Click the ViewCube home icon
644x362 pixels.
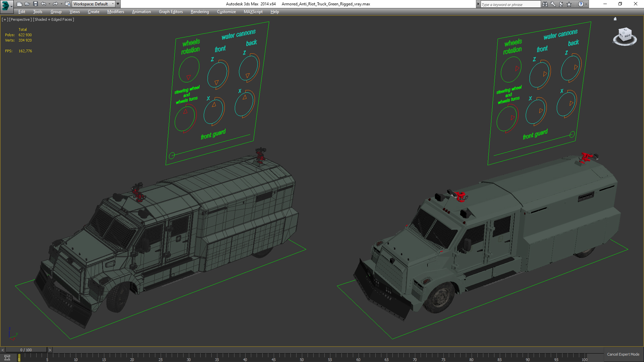tap(615, 19)
